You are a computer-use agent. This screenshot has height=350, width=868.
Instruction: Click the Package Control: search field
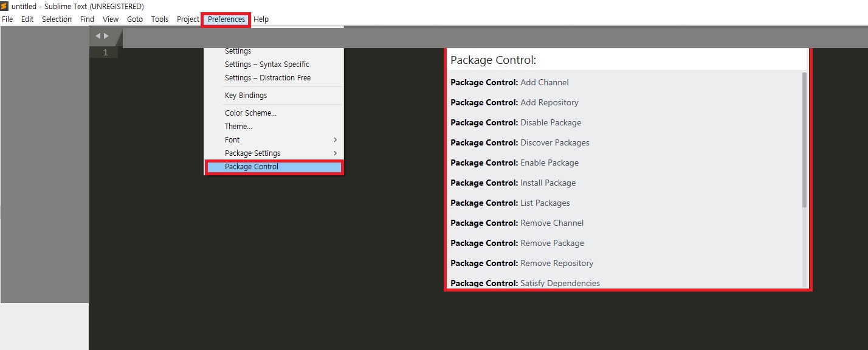click(627, 60)
